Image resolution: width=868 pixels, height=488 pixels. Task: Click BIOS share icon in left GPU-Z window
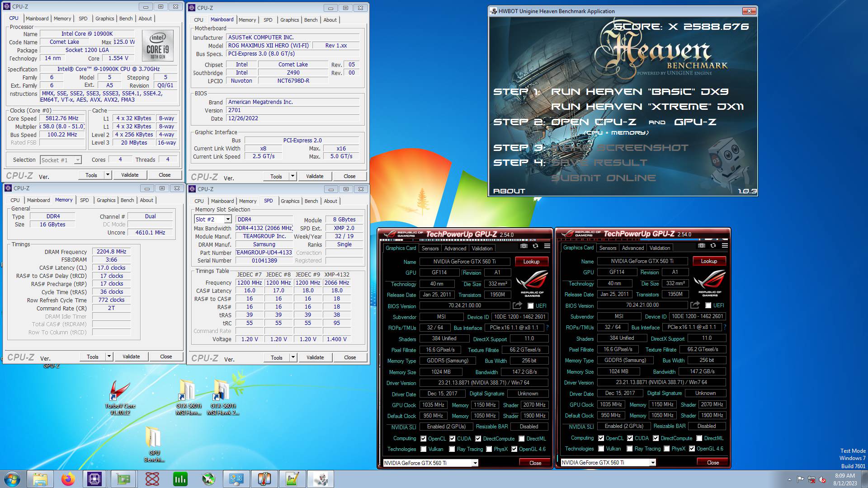[517, 305]
